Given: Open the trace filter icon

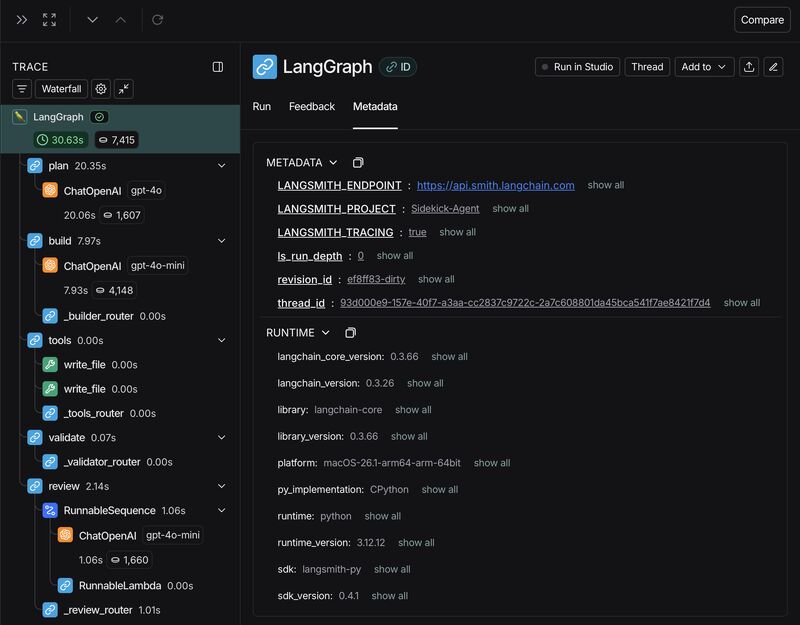Looking at the screenshot, I should coord(21,89).
